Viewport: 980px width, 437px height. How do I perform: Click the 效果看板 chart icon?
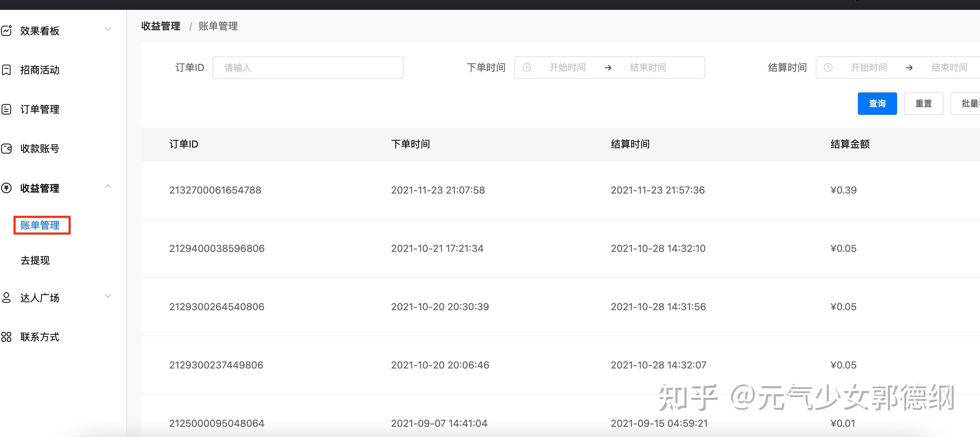point(6,31)
